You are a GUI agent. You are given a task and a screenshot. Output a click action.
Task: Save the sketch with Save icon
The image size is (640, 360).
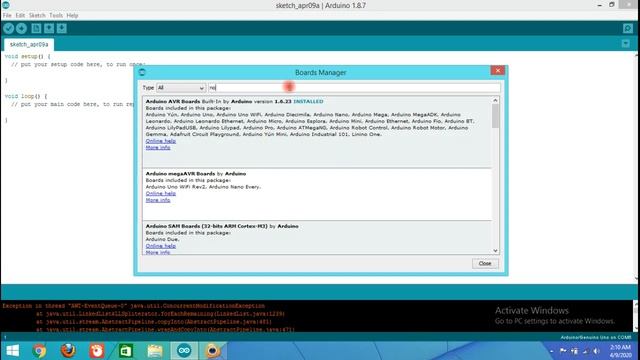point(62,28)
